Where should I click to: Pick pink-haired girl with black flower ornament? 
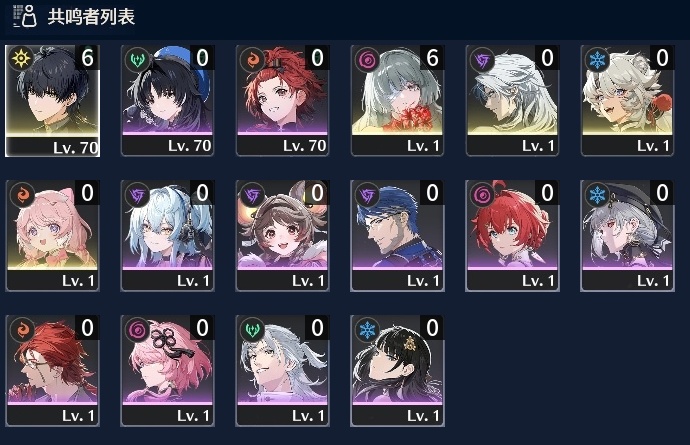(167, 371)
